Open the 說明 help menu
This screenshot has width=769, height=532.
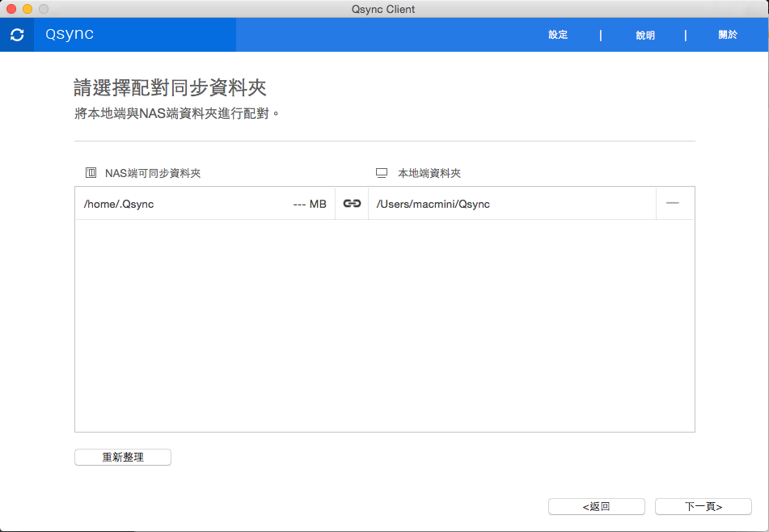coord(645,35)
